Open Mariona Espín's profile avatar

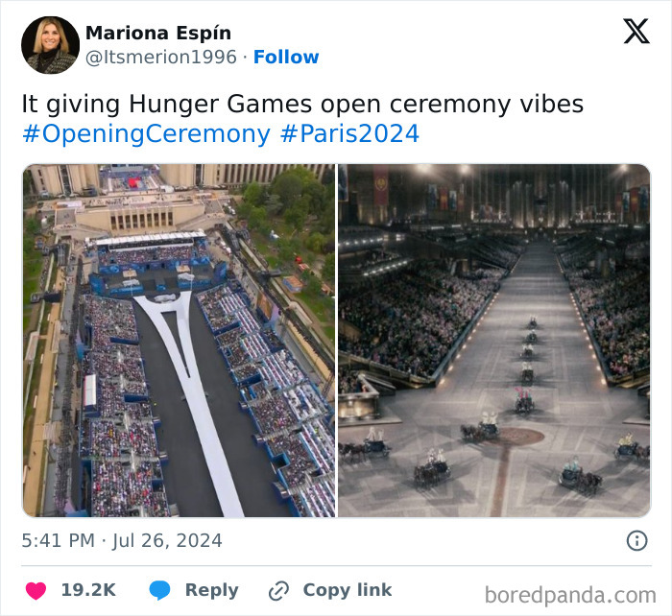[50, 45]
